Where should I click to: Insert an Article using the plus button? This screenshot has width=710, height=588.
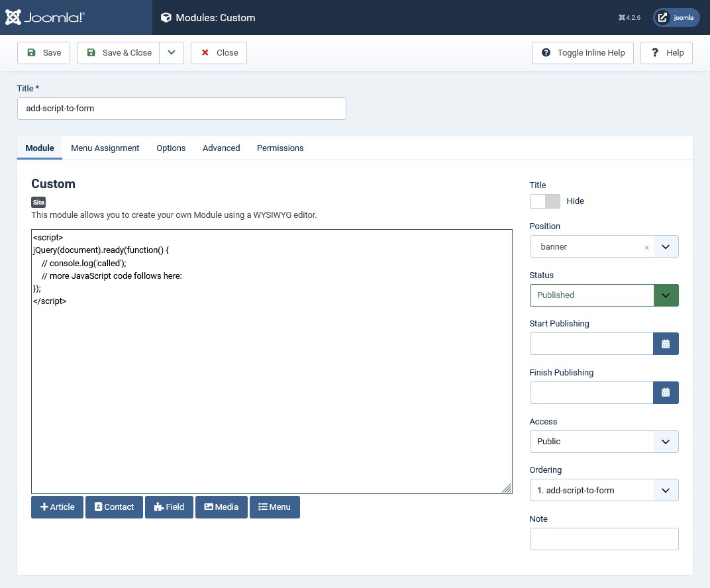[58, 507]
